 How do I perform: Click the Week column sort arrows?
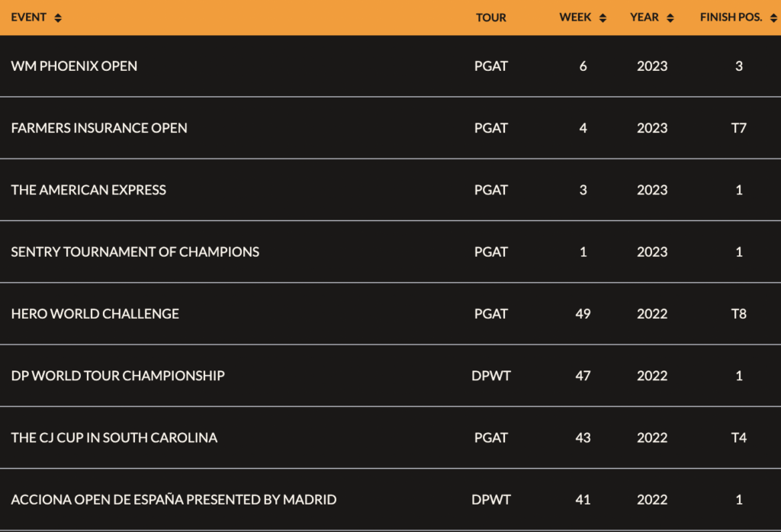pyautogui.click(x=603, y=18)
